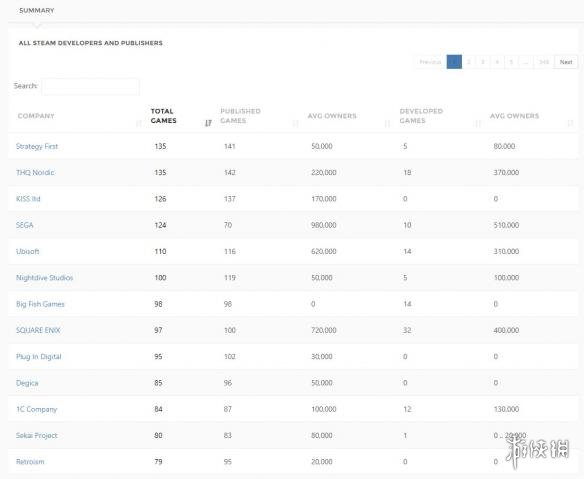The width and height of the screenshot is (584, 479).
Task: Select SQUARE ENIX's developed games value 32
Action: (x=407, y=330)
